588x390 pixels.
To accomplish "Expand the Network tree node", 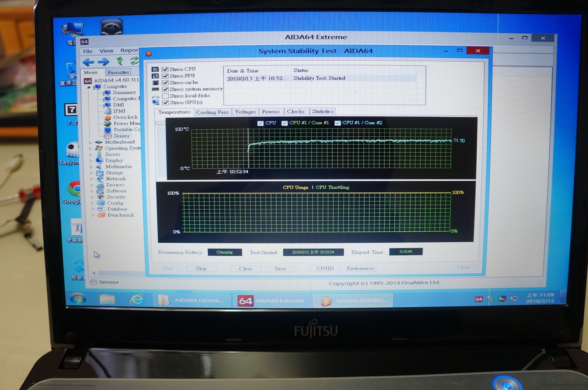I will [92, 179].
